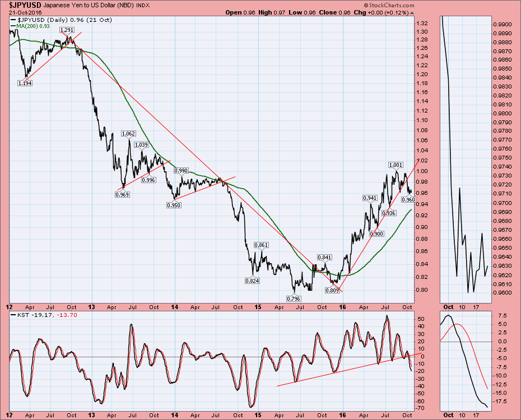Click the 0.809 low annotation
The width and height of the screenshot is (521, 420).
tap(332, 291)
